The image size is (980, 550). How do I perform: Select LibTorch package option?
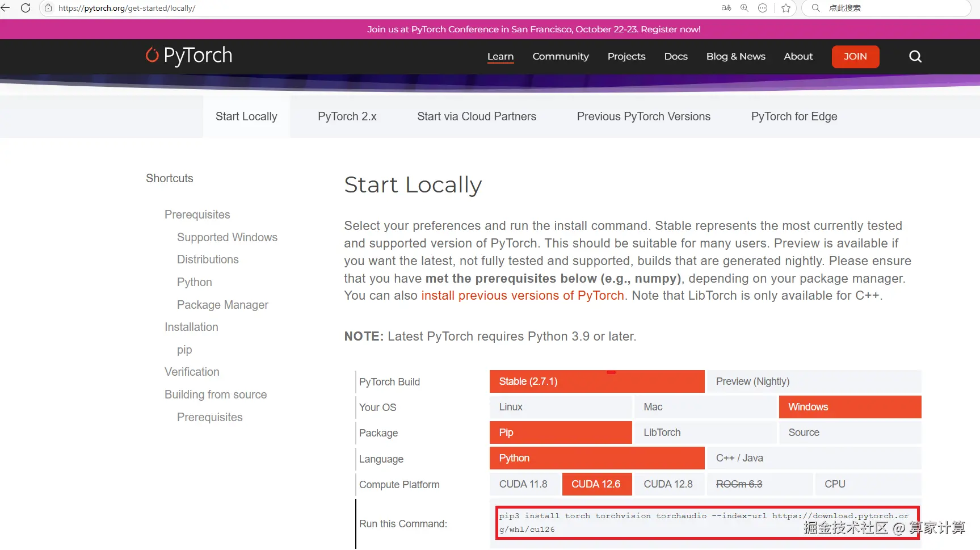point(705,433)
